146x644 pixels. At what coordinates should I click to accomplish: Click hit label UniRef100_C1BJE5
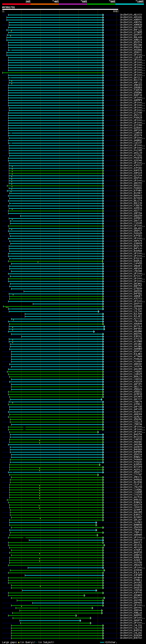point(131,58)
